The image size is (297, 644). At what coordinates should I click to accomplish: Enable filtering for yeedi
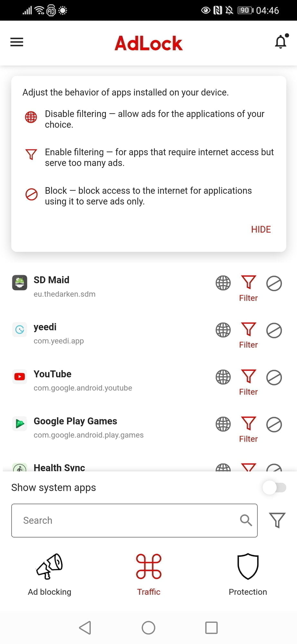point(248,330)
